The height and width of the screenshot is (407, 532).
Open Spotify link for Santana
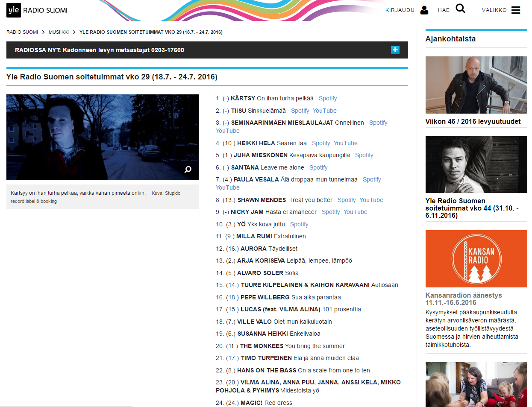pyautogui.click(x=318, y=167)
